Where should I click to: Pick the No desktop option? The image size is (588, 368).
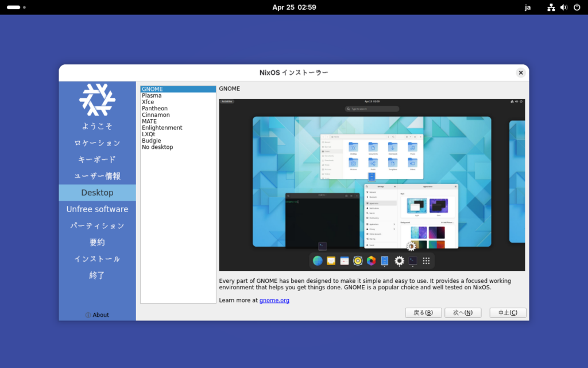coord(157,147)
